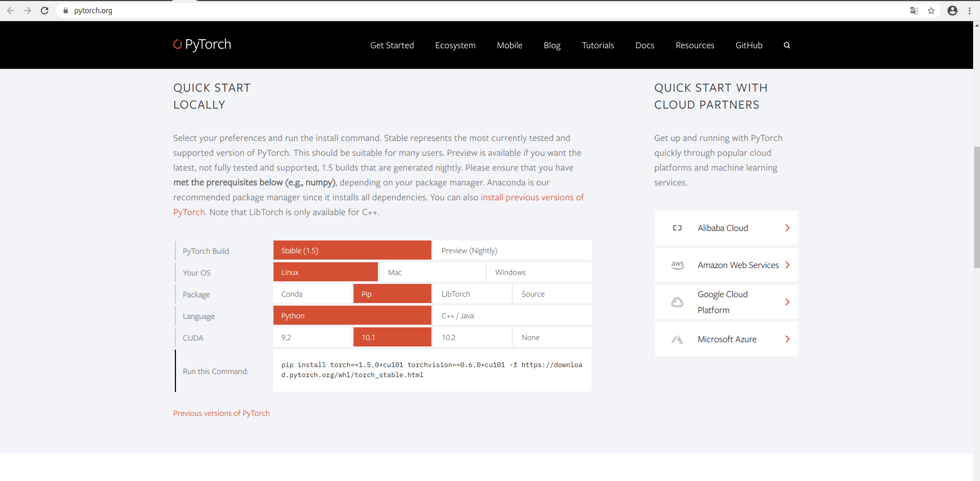The width and height of the screenshot is (980, 481).
Task: Click the pip install command text box
Action: tap(432, 370)
